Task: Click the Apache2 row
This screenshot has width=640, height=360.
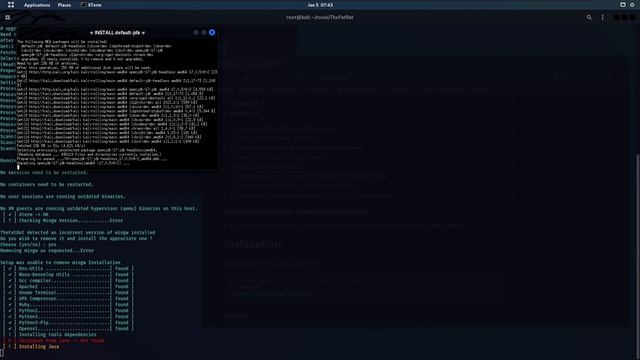Action: click(68, 287)
